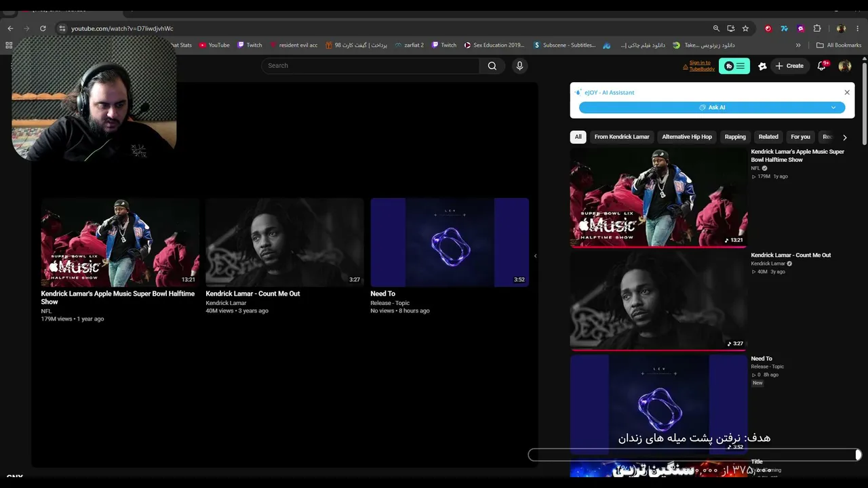The width and height of the screenshot is (868, 488).
Task: Open the All Bookmarks folder
Action: 839,45
